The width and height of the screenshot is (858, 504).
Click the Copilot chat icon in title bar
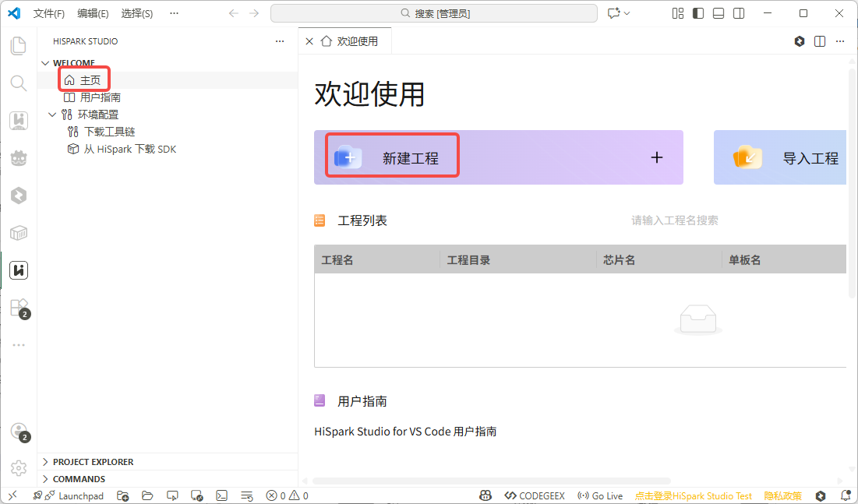coord(613,13)
